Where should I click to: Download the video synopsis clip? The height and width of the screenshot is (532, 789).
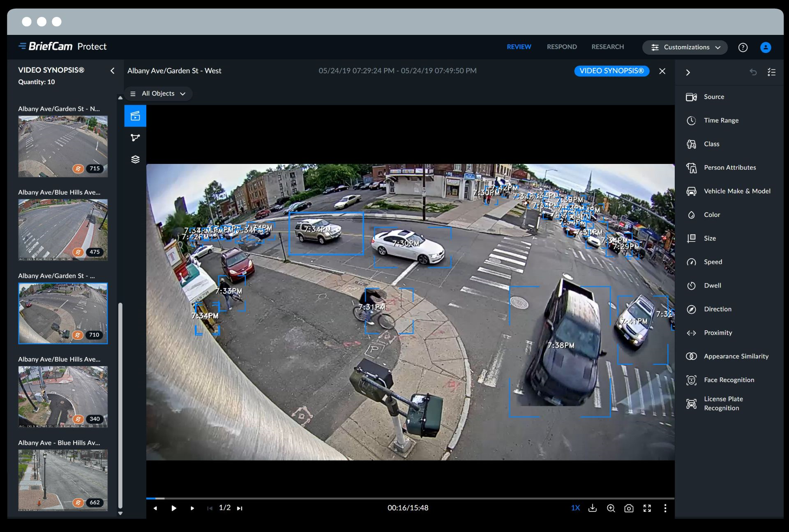(592, 508)
